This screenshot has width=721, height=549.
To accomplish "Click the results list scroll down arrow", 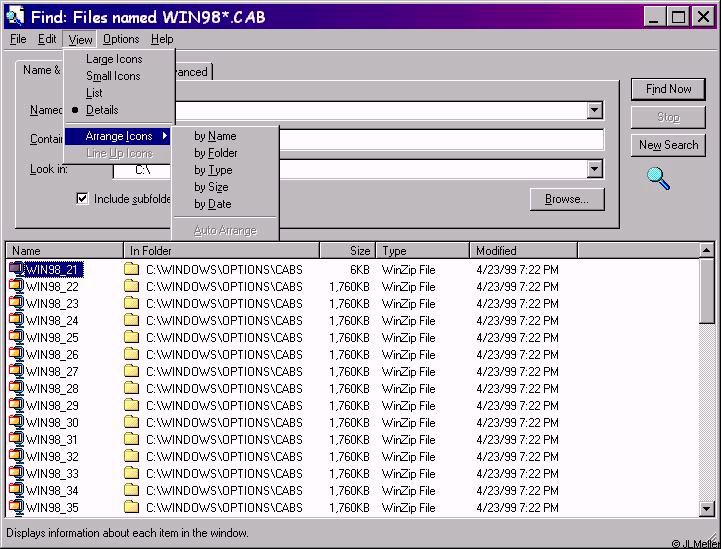I will pyautogui.click(x=706, y=509).
